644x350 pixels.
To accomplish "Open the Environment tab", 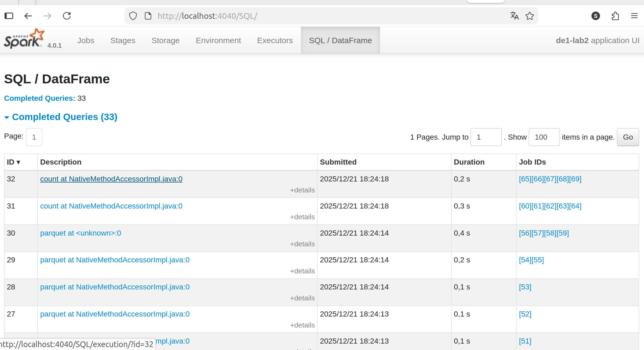I will [x=218, y=40].
